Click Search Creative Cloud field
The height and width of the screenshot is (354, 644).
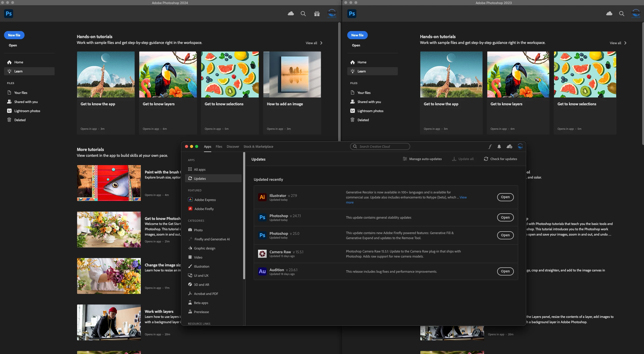[380, 146]
